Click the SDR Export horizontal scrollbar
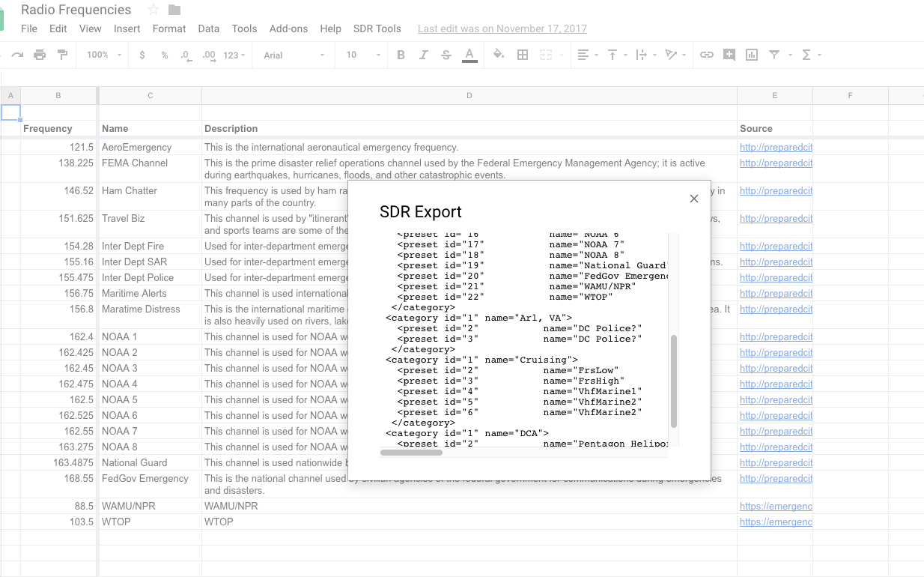This screenshot has height=577, width=924. [411, 452]
